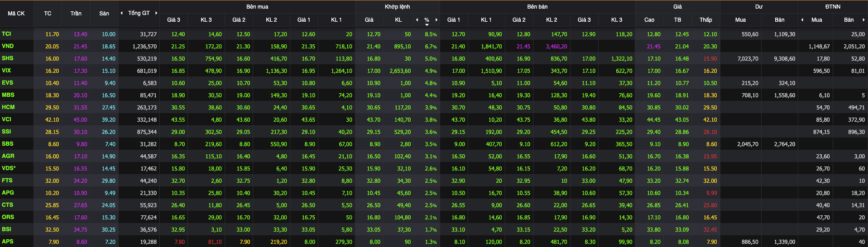868x247 pixels.
Task: Click KL 1 header under Bên bán
Action: pyautogui.click(x=486, y=20)
